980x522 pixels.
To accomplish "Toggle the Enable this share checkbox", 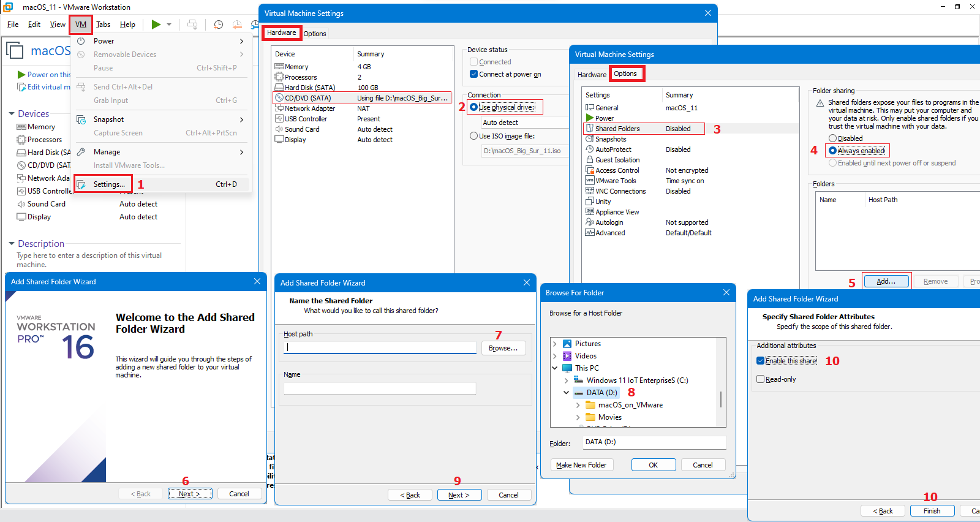I will click(x=760, y=361).
